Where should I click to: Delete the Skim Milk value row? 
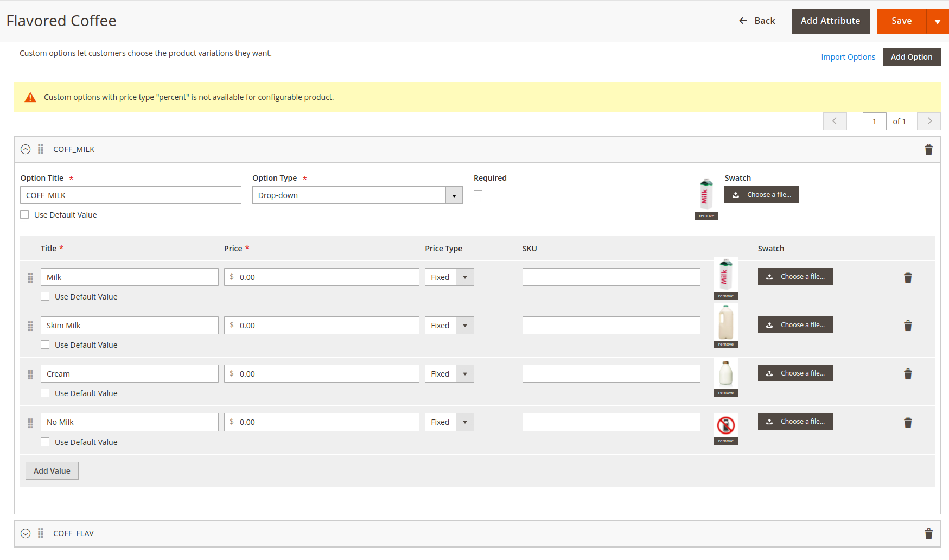908,326
